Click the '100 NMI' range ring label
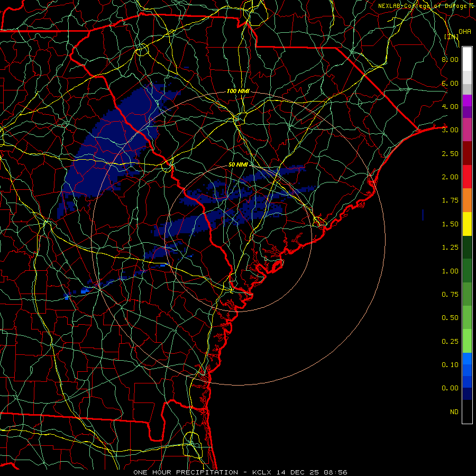 [239, 91]
